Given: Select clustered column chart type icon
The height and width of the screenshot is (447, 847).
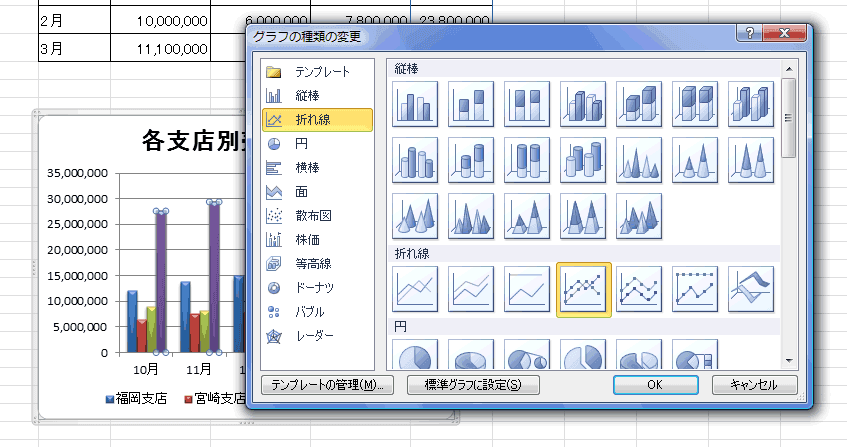Looking at the screenshot, I should pyautogui.click(x=415, y=104).
